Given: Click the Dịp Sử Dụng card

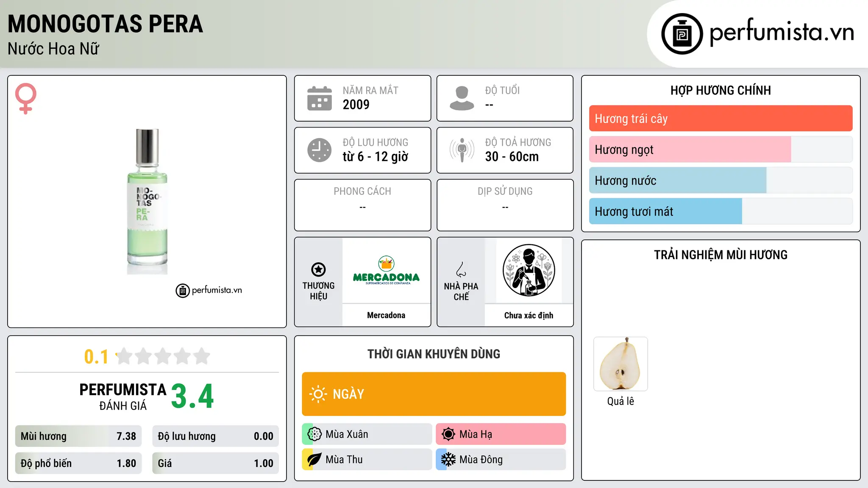Looking at the screenshot, I should (x=505, y=205).
